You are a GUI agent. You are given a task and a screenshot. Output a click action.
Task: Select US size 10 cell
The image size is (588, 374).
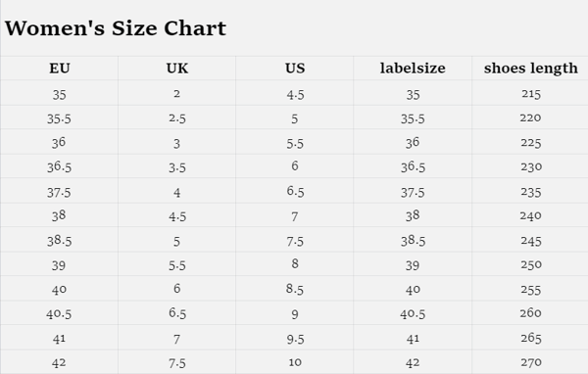click(x=295, y=362)
